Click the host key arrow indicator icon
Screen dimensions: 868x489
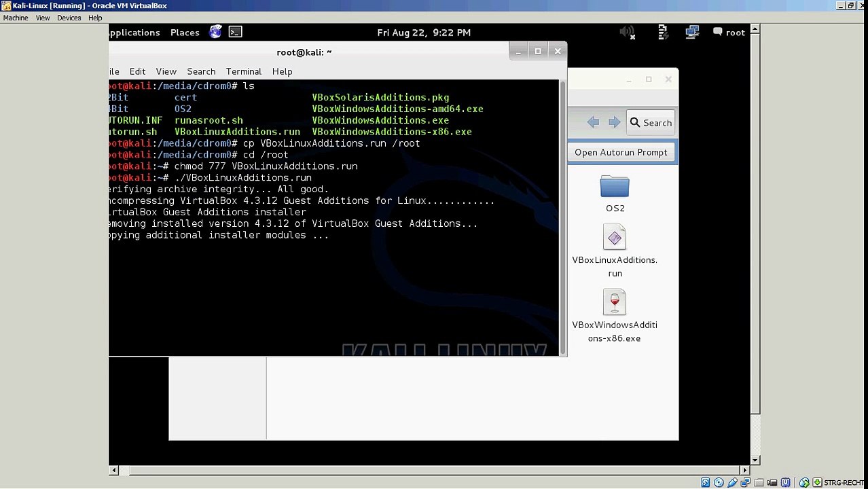pos(817,482)
